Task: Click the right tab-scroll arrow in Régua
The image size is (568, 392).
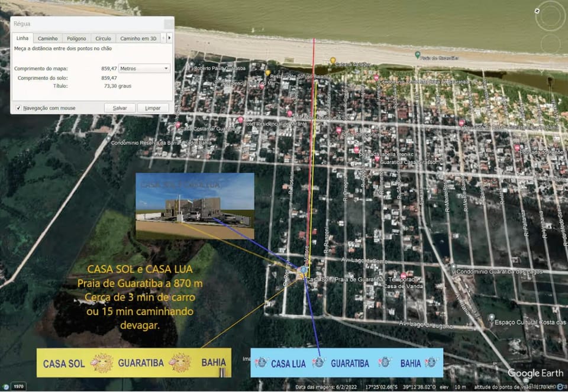Action: 169,38
